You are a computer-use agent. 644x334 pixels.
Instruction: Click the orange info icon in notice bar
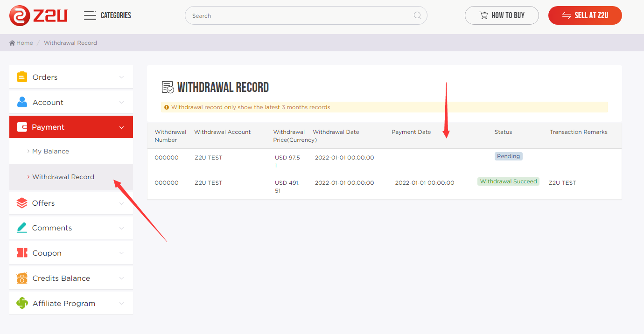167,107
